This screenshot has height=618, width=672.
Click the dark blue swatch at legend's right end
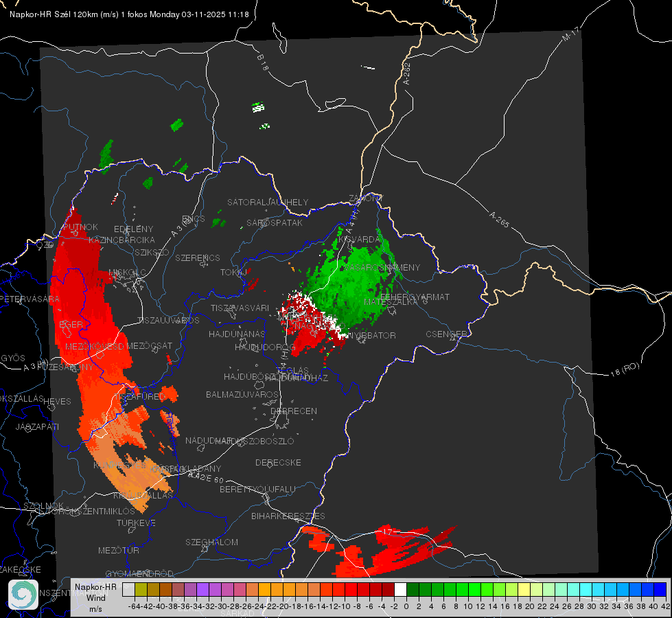tap(660, 589)
